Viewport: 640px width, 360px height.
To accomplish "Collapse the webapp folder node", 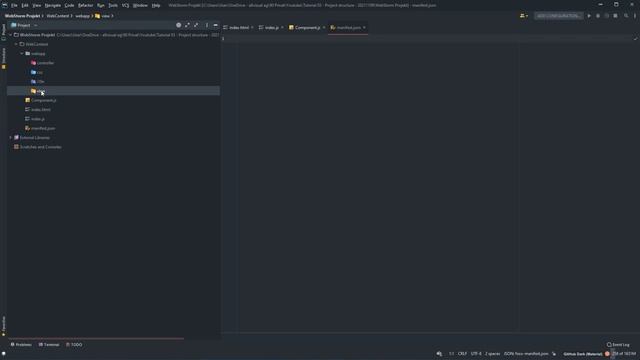I will [x=22, y=53].
